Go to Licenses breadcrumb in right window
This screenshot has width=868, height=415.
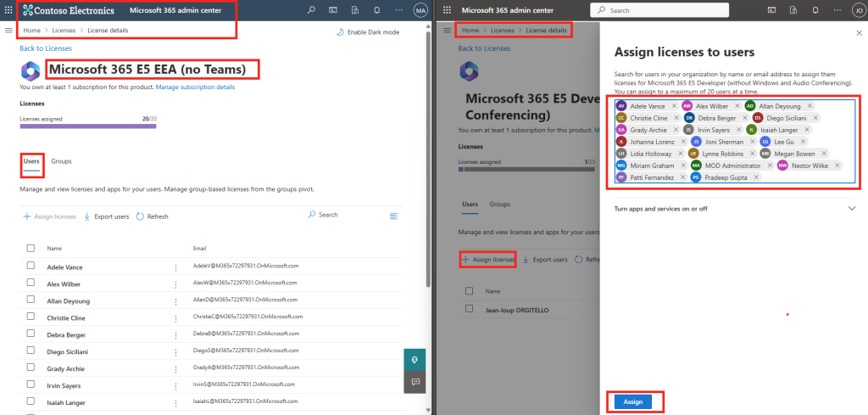tap(502, 31)
